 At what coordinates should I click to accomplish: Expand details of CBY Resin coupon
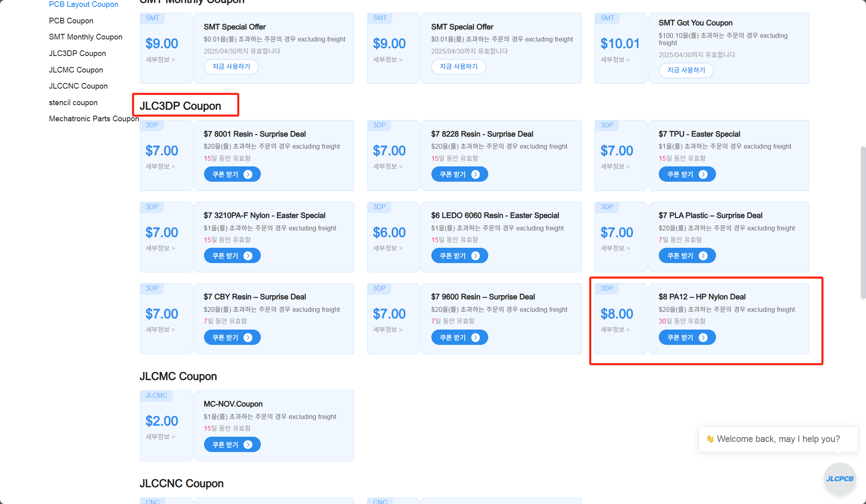[x=160, y=330]
